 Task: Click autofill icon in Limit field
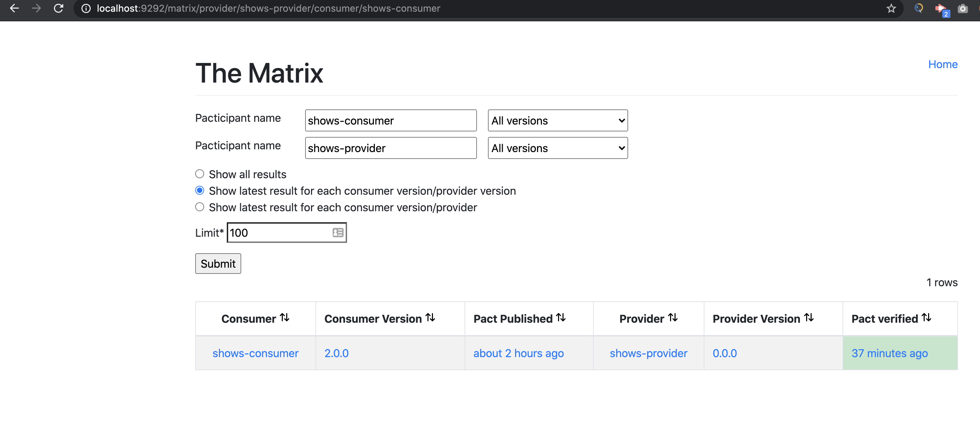[x=338, y=232]
